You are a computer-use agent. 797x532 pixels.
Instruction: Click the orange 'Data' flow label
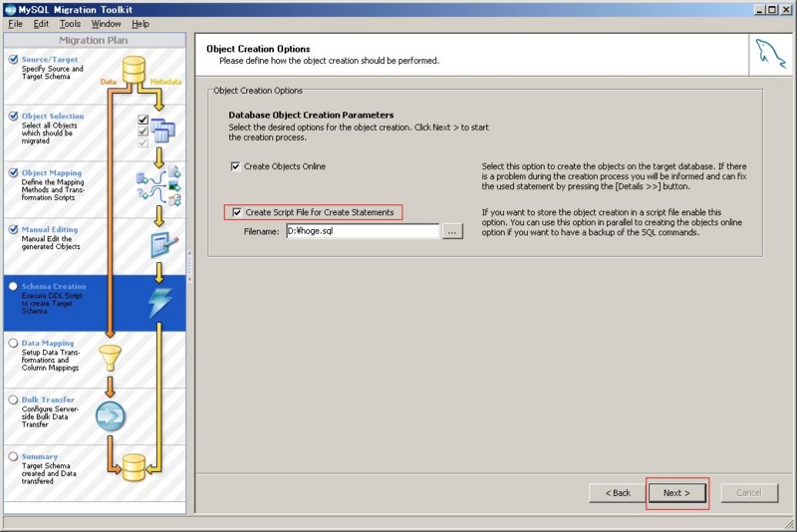pyautogui.click(x=109, y=82)
